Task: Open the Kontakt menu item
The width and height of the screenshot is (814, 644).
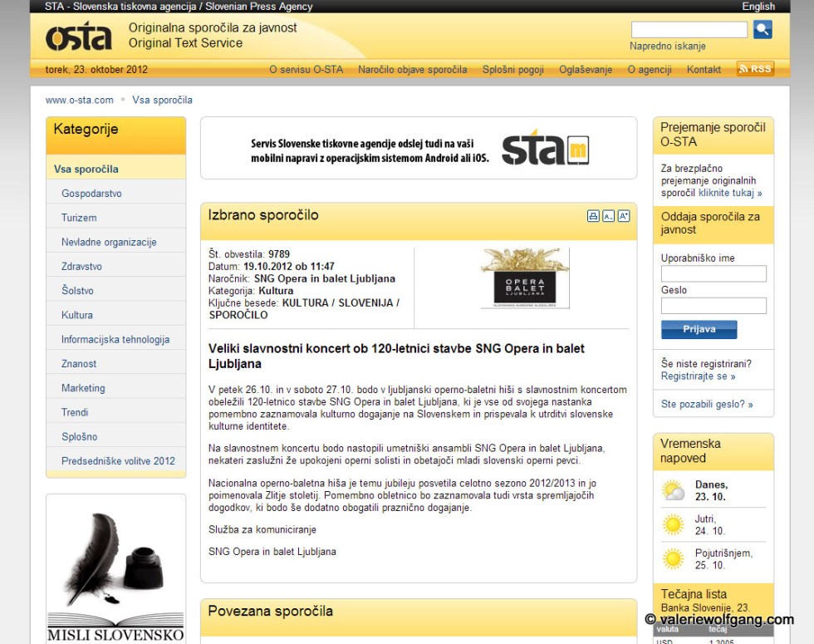Action: pos(704,70)
